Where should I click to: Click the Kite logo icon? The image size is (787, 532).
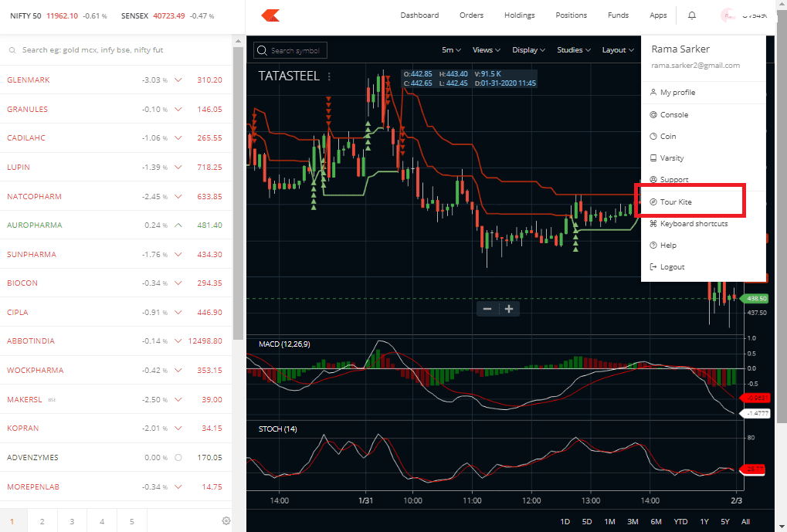pos(270,15)
